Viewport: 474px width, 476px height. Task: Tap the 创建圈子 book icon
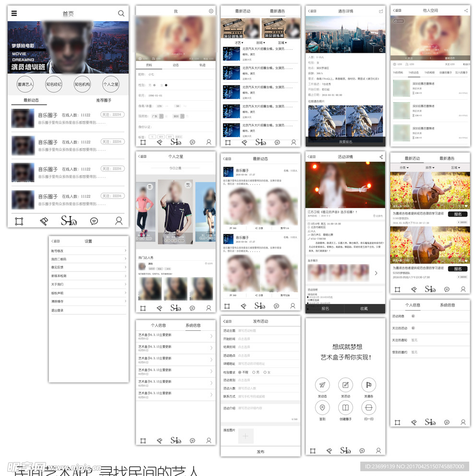point(345,408)
